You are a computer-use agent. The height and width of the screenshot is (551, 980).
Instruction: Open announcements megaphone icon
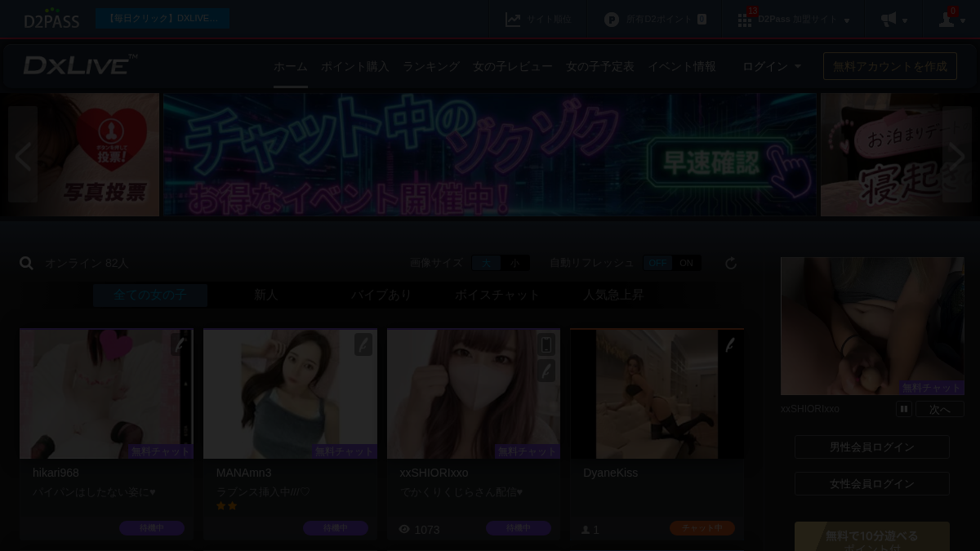pyautogui.click(x=889, y=19)
